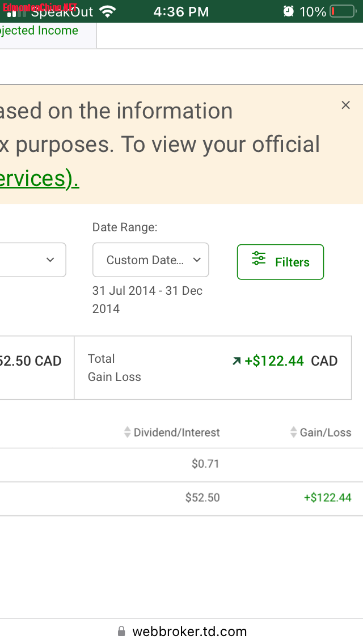
Task: Open the Custom Date range dropdown
Action: [150, 260]
